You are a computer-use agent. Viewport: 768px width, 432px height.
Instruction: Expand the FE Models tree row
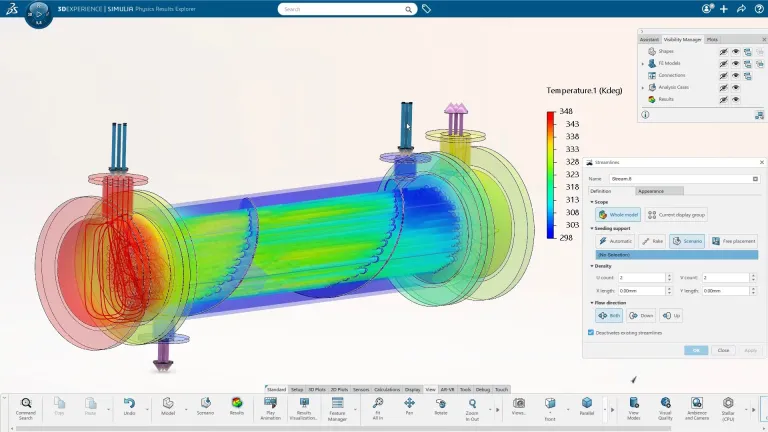click(x=643, y=64)
